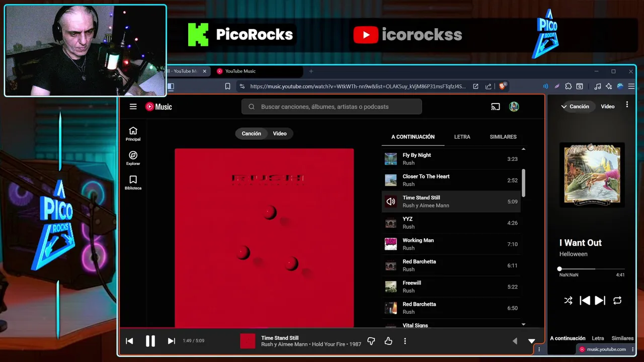Switch to Video mode in main player
Screen dimensions: 644x362
tap(280, 134)
